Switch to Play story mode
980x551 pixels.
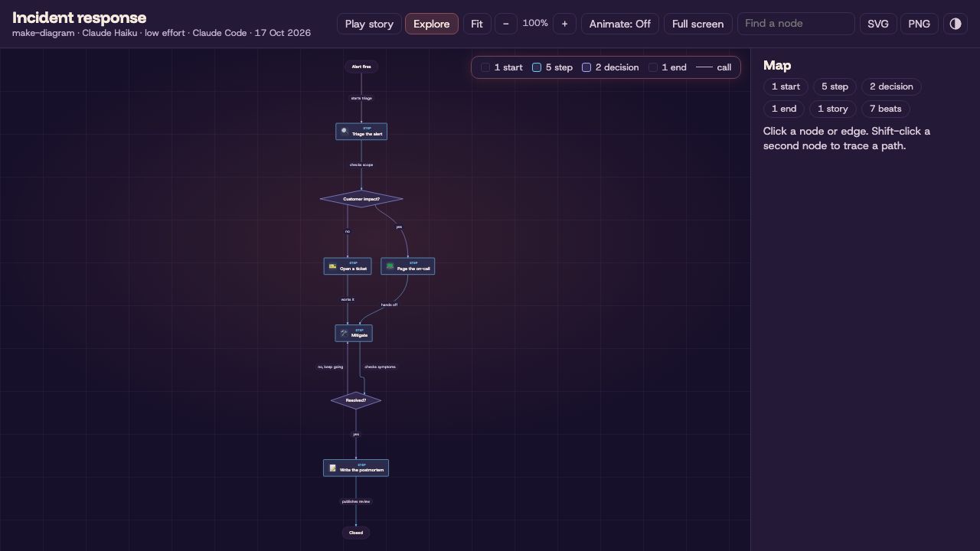[369, 24]
